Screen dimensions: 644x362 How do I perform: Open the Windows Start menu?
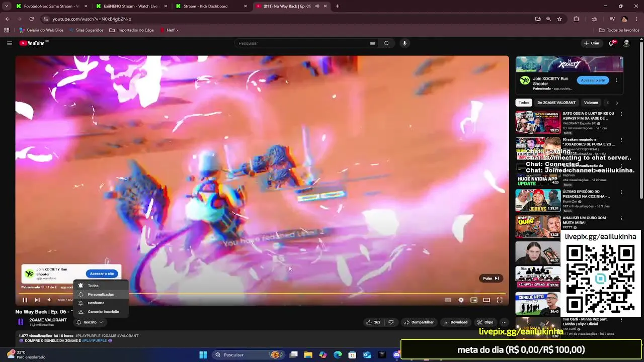coord(203,355)
